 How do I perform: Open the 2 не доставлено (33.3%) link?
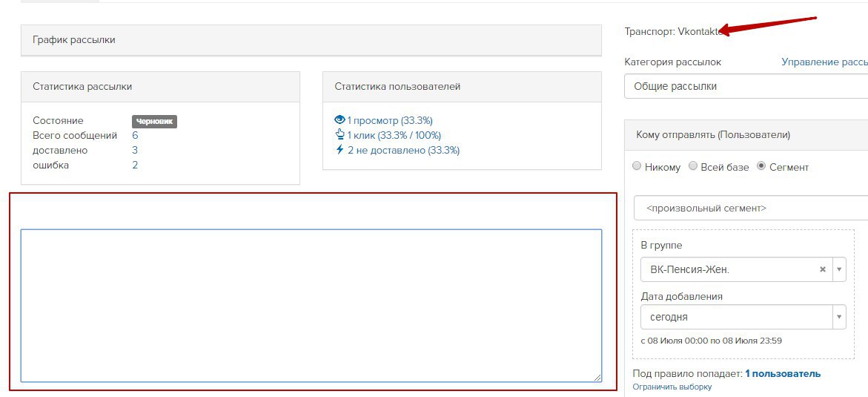coord(403,150)
